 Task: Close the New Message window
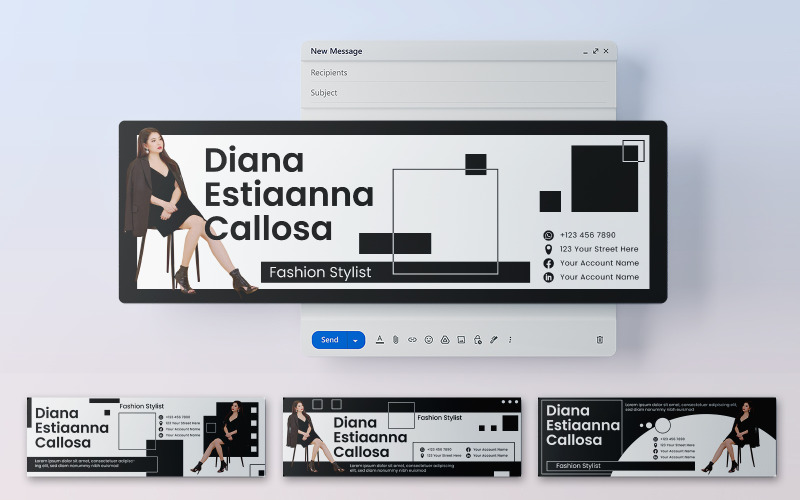(606, 51)
